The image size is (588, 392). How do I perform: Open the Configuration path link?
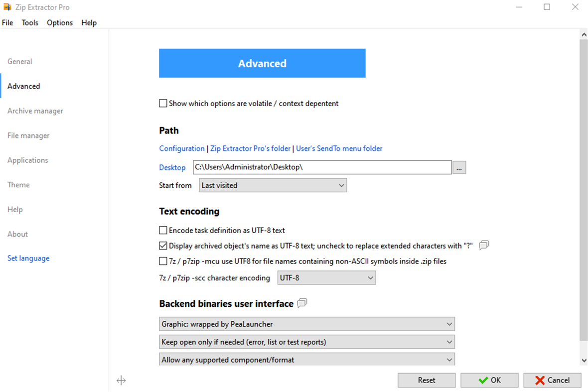(181, 148)
